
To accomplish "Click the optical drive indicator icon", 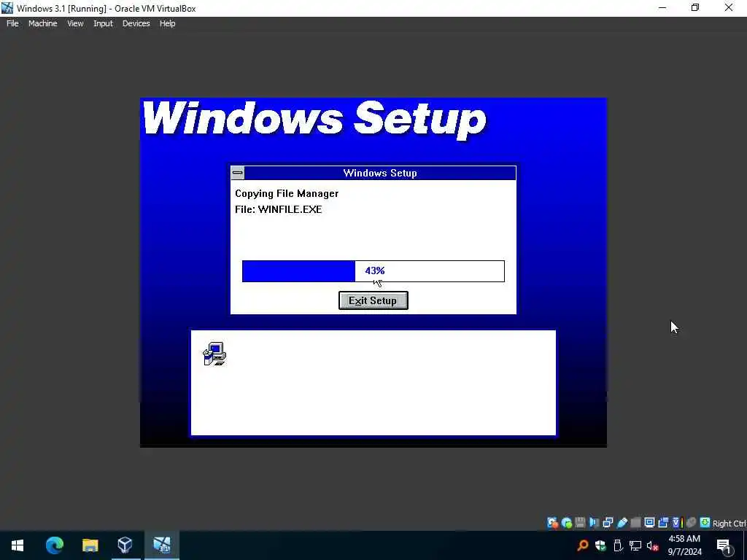I will coord(566,523).
